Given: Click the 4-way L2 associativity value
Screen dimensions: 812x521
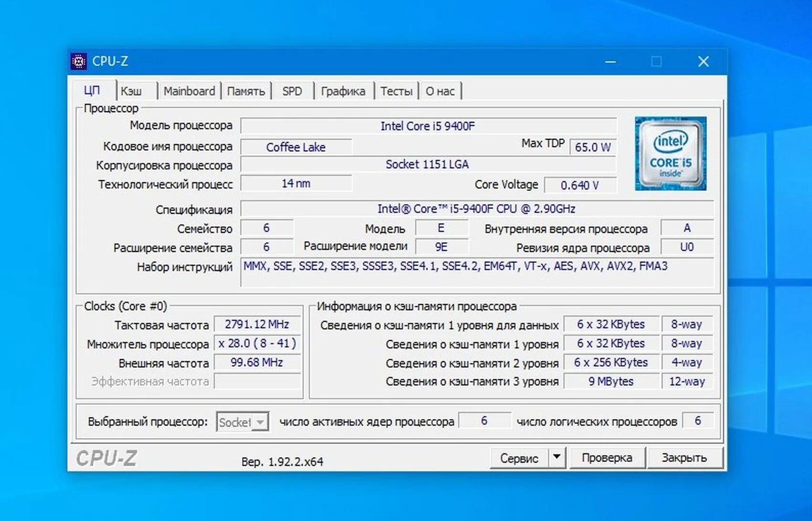Looking at the screenshot, I should 687,362.
